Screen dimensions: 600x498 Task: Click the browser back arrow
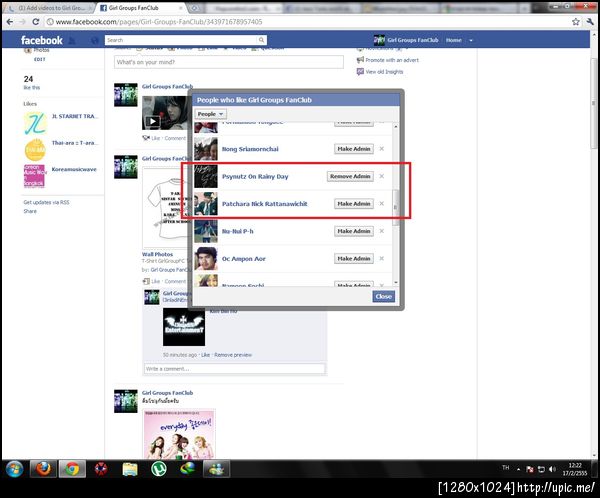[10, 22]
